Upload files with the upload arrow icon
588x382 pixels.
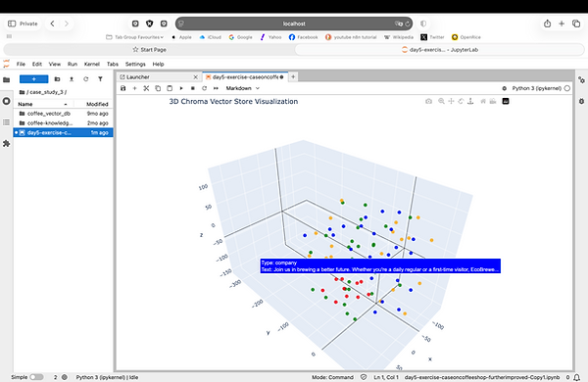[72, 79]
